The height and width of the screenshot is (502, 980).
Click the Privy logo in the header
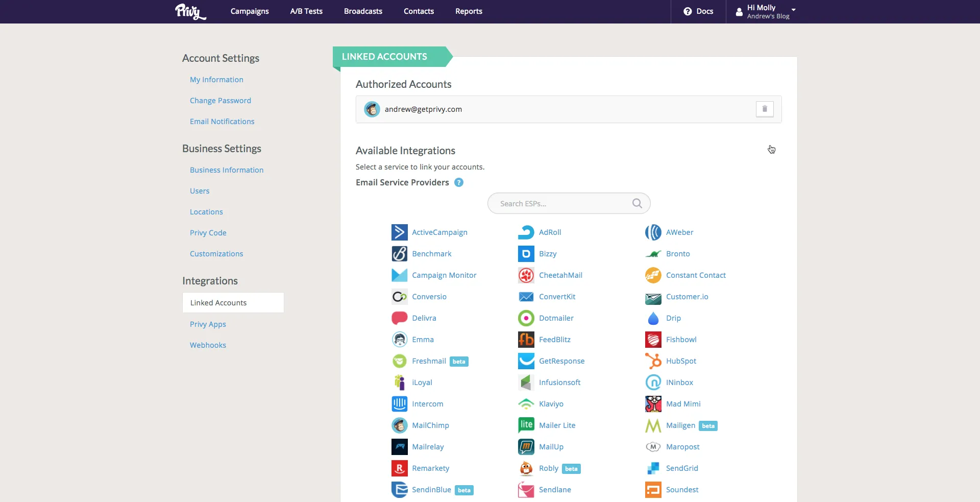(190, 11)
